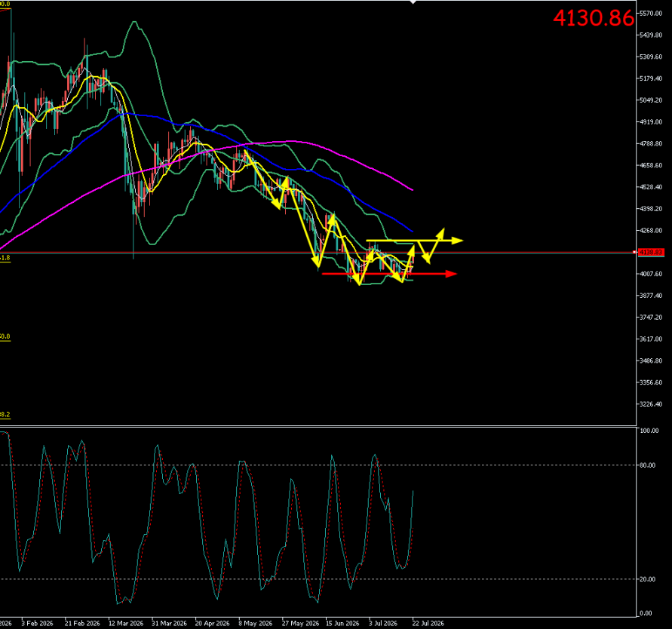
Task: Select the red horizontal price line
Action: pyautogui.click(x=318, y=253)
